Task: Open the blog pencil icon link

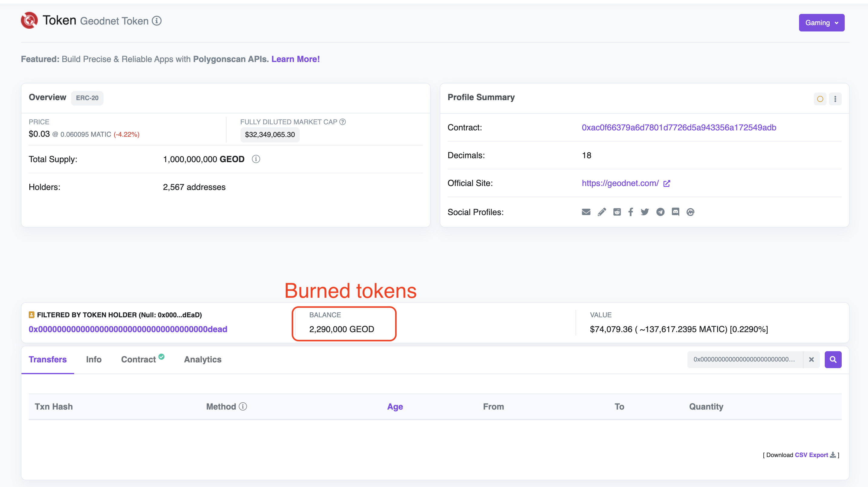Action: click(602, 212)
